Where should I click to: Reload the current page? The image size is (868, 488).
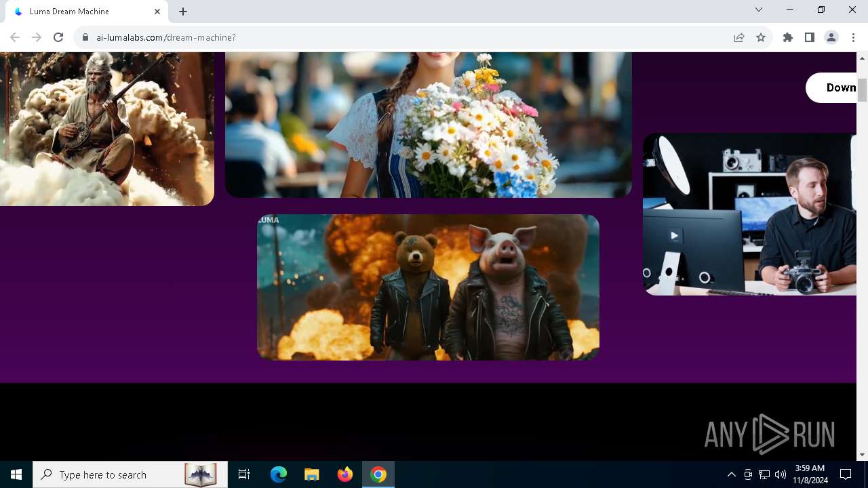point(58,37)
